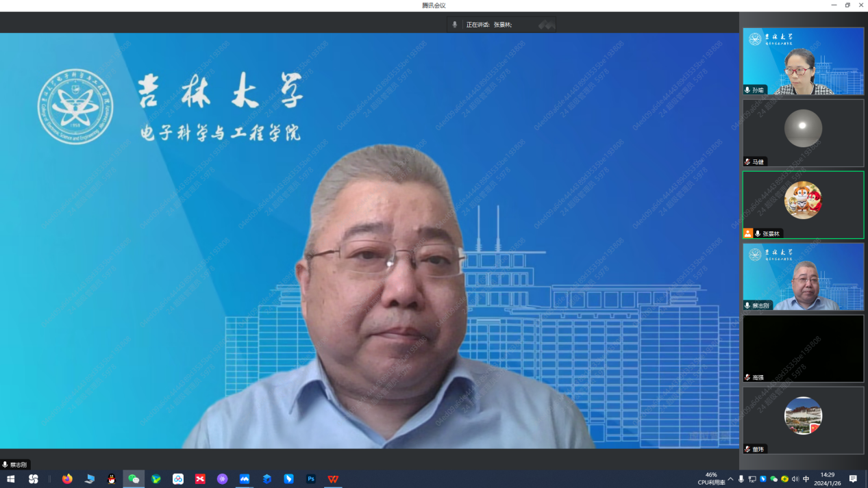The image size is (868, 488).
Task: Open the clock and date display
Action: (x=828, y=479)
